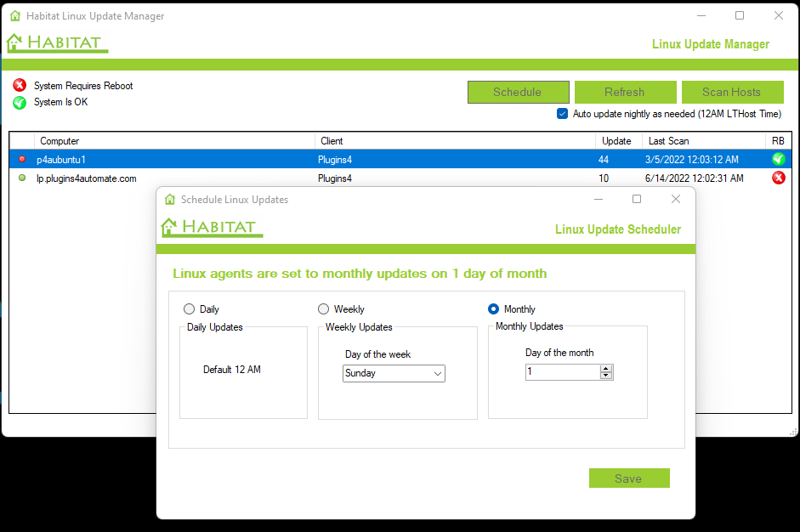Choose the Monthly radio option
The width and height of the screenshot is (800, 532).
(493, 309)
